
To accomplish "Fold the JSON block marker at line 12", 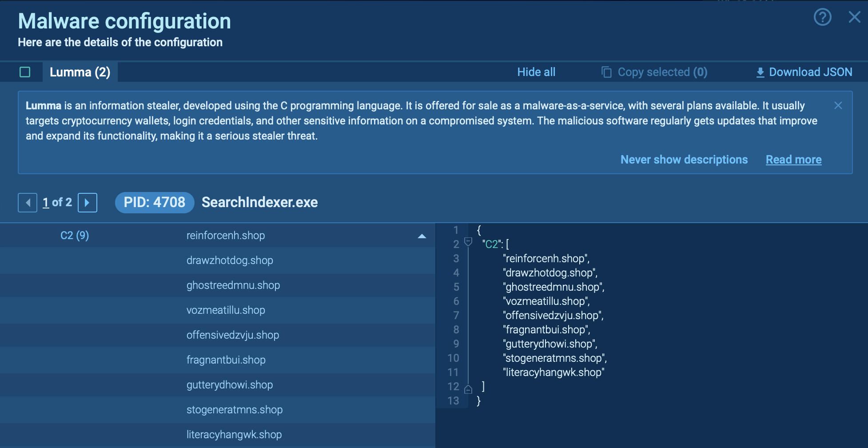I will pyautogui.click(x=468, y=389).
